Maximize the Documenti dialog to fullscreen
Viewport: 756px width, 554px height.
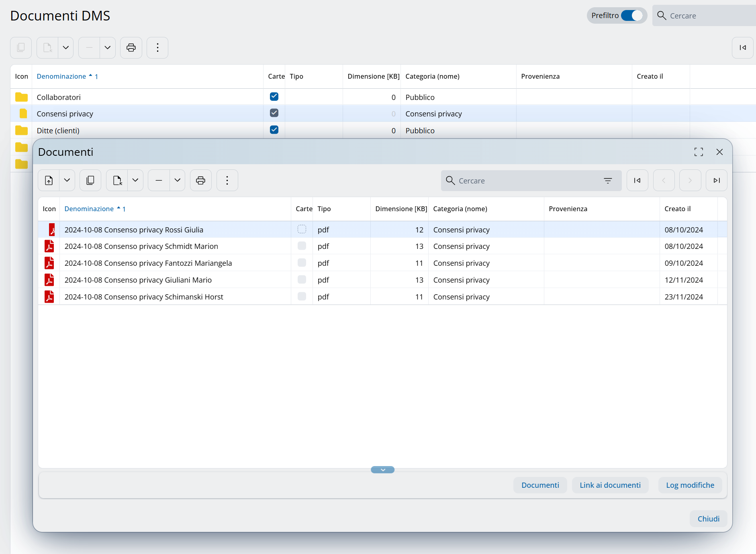click(699, 152)
